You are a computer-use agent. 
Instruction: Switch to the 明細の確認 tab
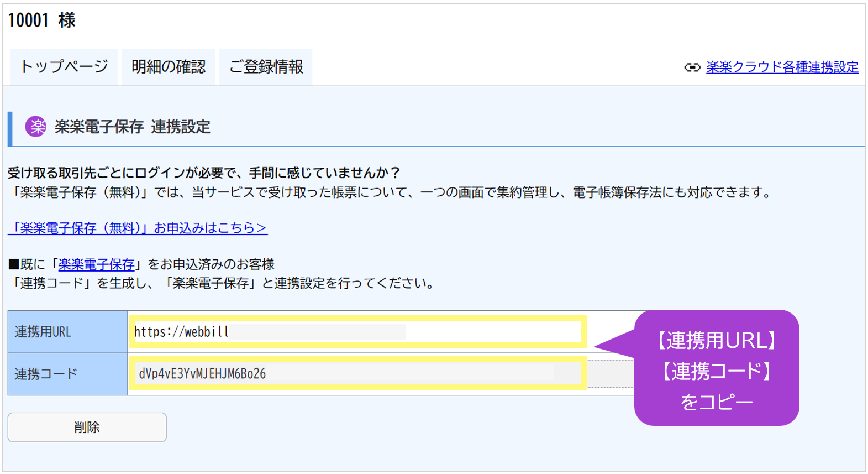pyautogui.click(x=169, y=67)
